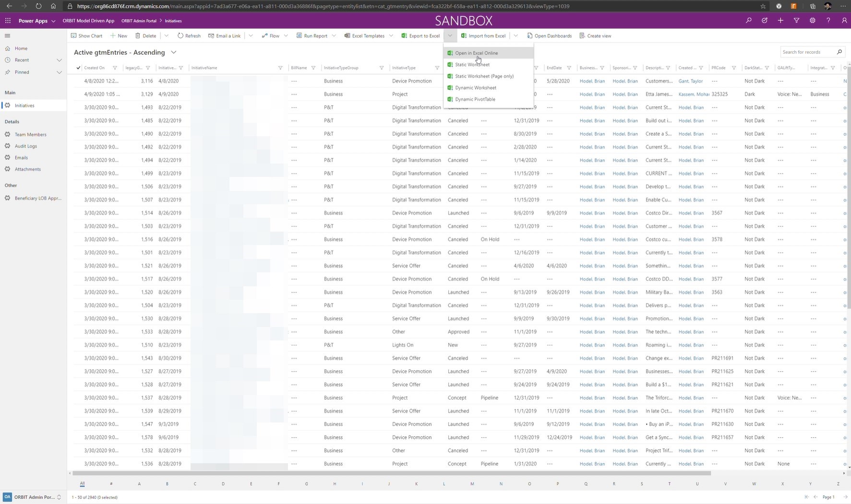Choose Dynamic PivotTable from export menu
This screenshot has height=504, width=851.
475,99
